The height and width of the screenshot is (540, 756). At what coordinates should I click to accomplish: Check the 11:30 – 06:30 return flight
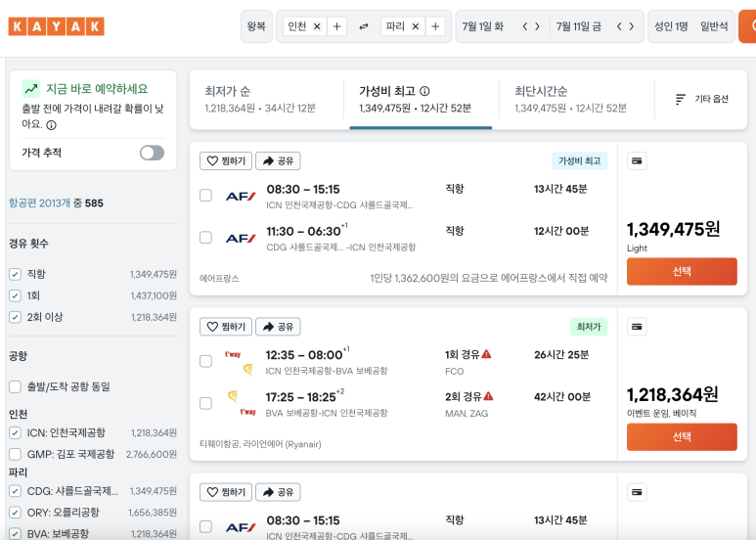pyautogui.click(x=206, y=237)
